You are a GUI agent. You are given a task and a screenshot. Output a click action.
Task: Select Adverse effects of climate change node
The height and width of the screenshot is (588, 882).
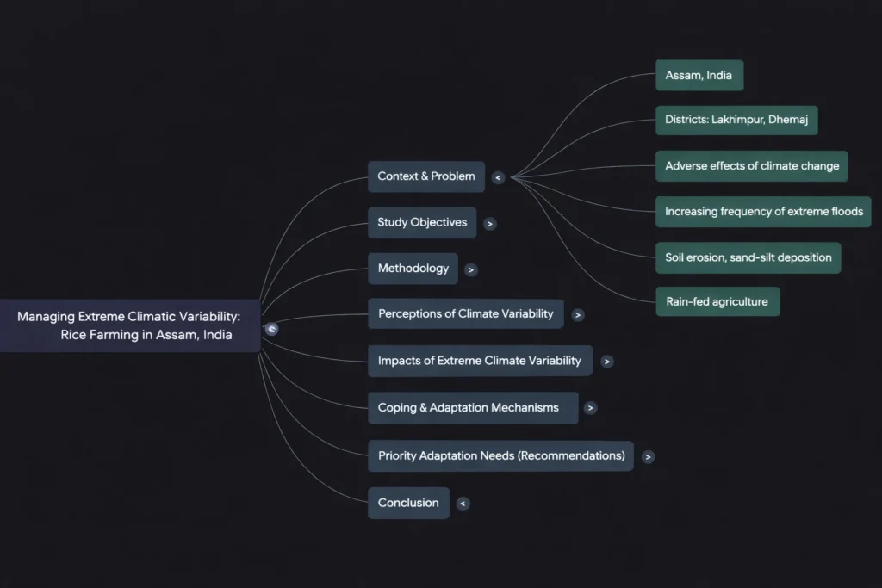tap(751, 166)
